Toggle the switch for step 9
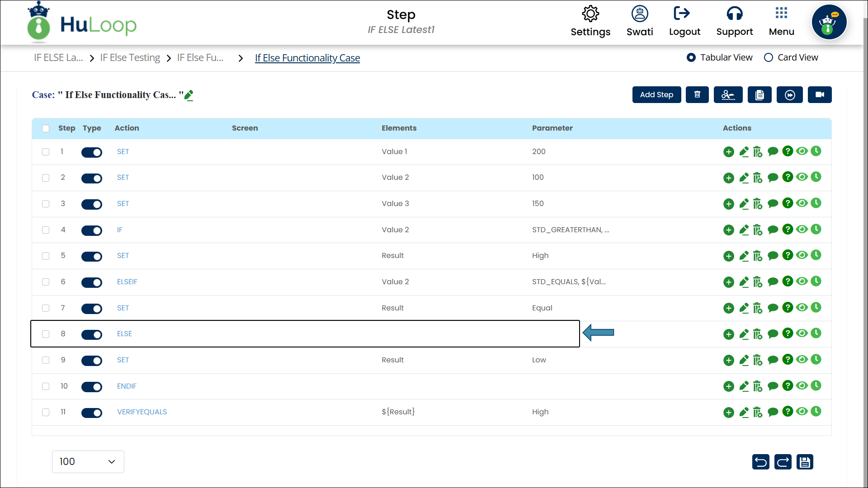Screen dimensions: 868x488 [92, 361]
